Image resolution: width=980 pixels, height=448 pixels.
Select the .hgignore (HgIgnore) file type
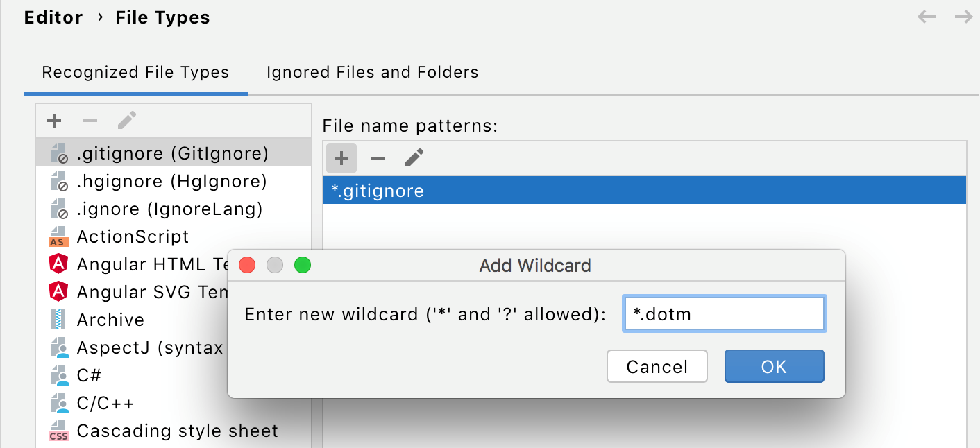(x=172, y=181)
